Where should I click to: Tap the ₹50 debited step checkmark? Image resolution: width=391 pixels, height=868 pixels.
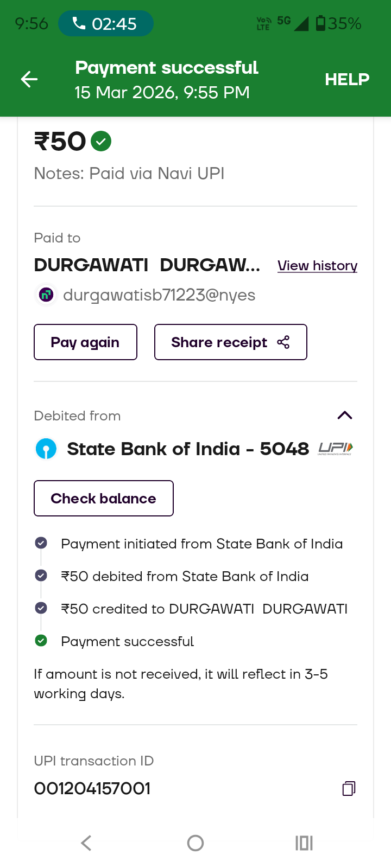[x=41, y=576]
